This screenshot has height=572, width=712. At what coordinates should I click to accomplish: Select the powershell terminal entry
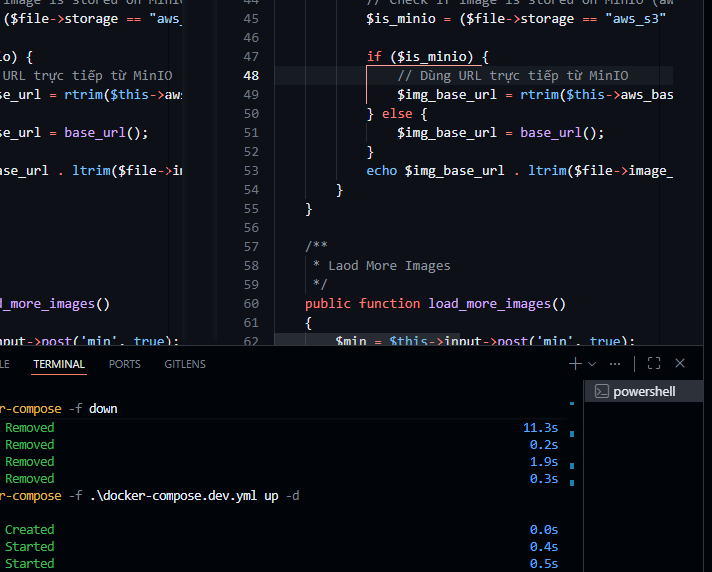tap(644, 391)
